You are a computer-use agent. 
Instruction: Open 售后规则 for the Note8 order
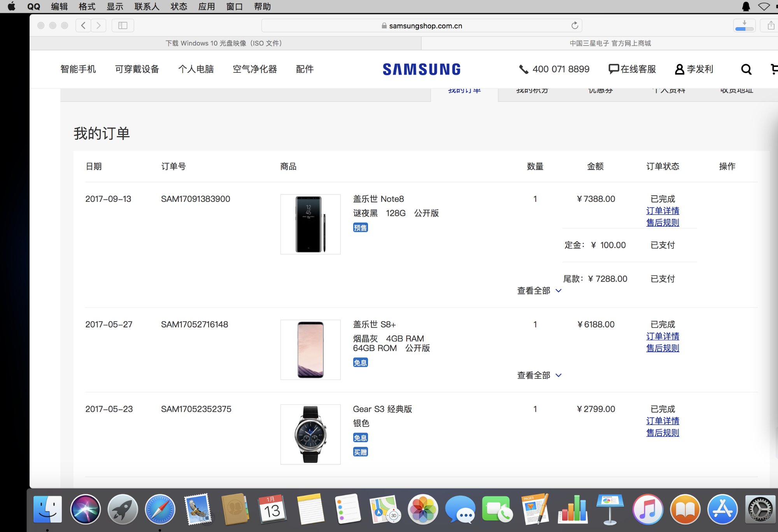tap(663, 222)
